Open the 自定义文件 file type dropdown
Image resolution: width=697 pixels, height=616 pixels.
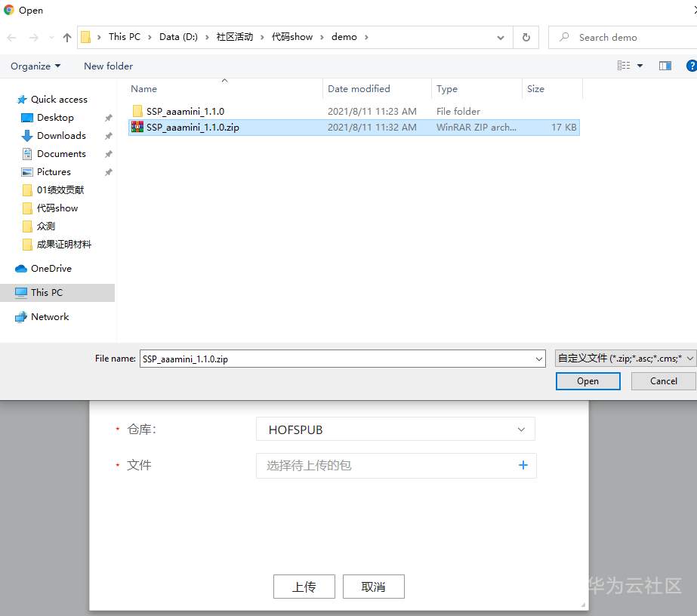[625, 359]
